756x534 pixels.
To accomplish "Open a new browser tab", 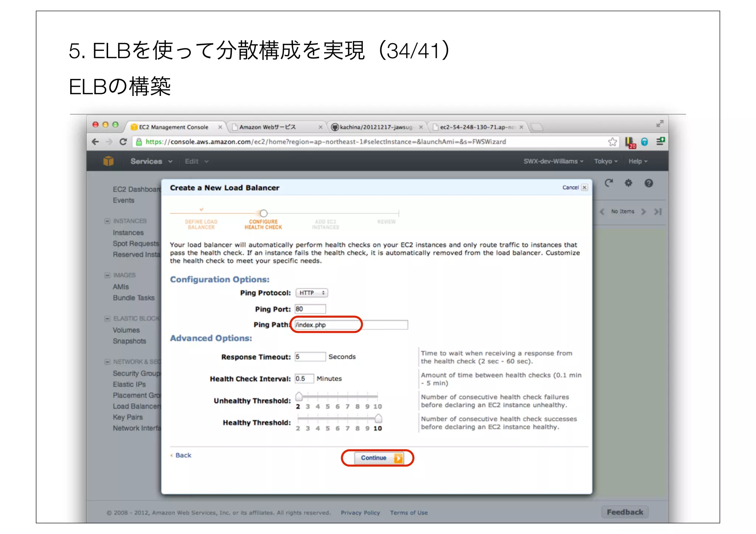I will coord(537,127).
